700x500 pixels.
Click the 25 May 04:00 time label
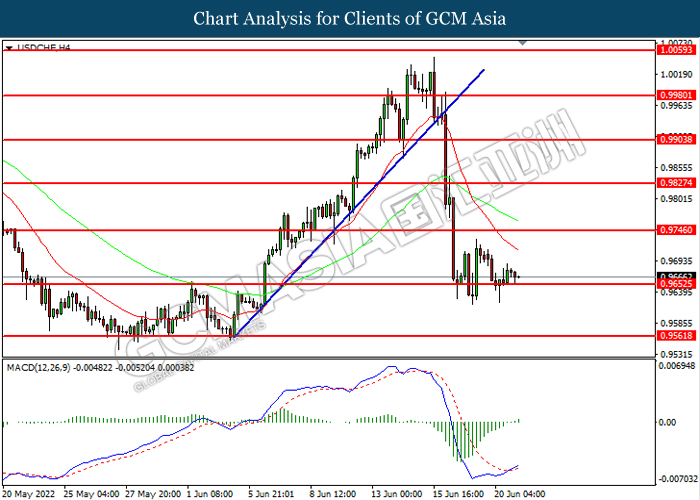pyautogui.click(x=91, y=494)
